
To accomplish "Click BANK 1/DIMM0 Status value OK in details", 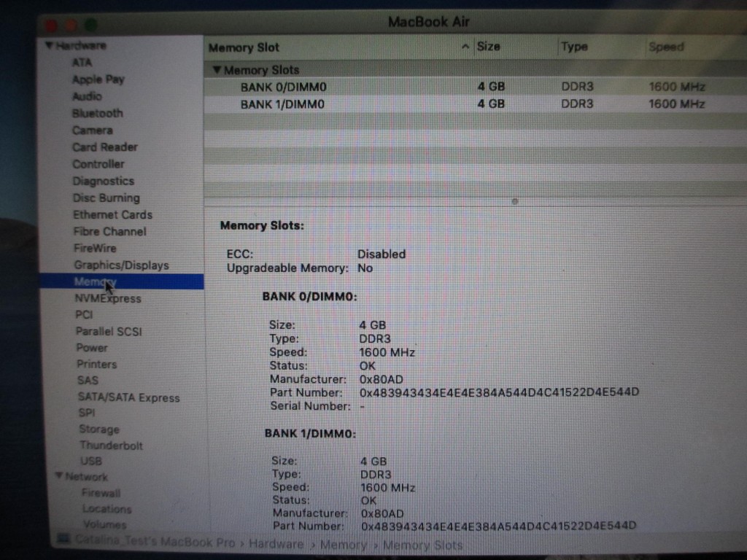I will point(368,500).
